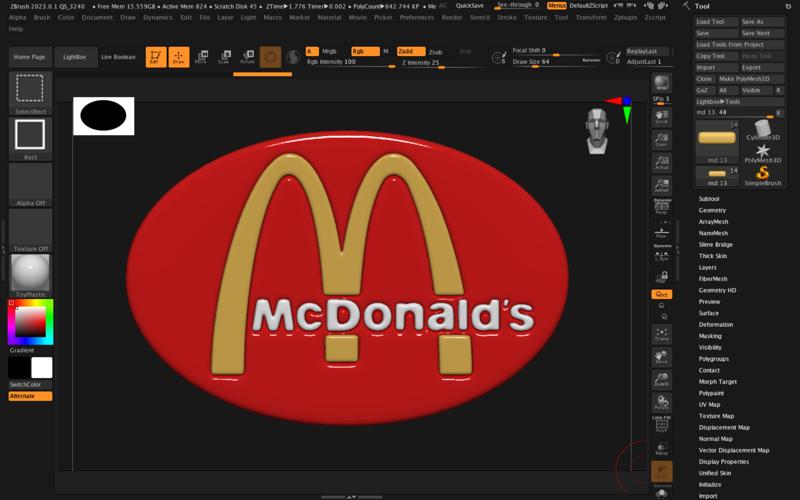This screenshot has width=800, height=500.
Task: Click the Rotate icon in right shelf
Action: click(x=661, y=403)
